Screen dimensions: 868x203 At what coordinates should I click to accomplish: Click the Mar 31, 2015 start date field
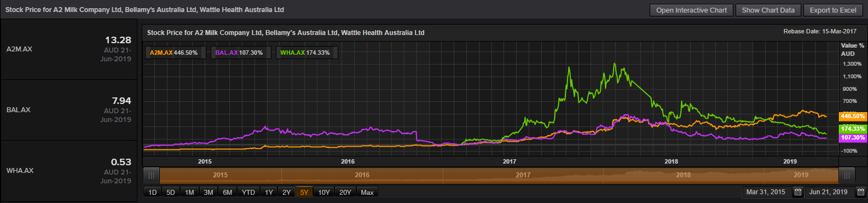(x=766, y=192)
